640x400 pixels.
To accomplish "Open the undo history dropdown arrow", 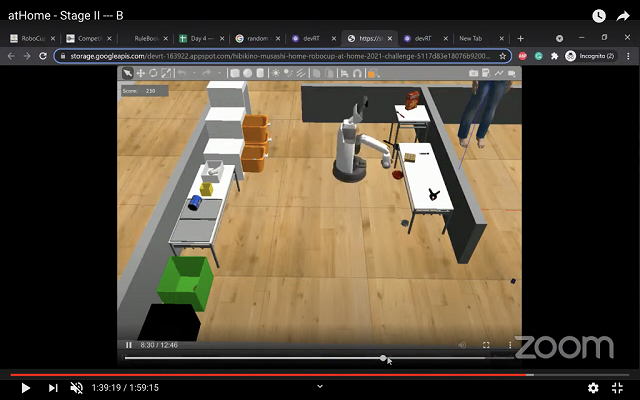I will (x=194, y=73).
